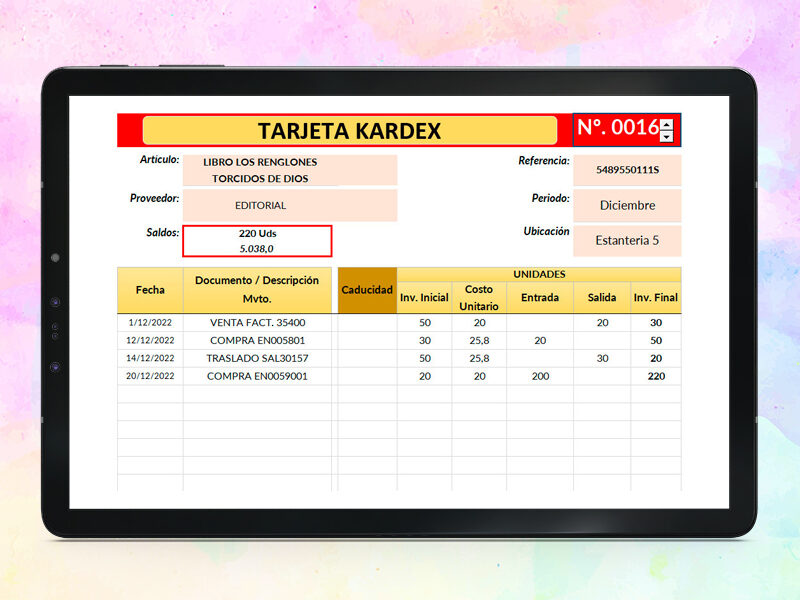
Task: Select the Entrada column header
Action: pyautogui.click(x=540, y=297)
